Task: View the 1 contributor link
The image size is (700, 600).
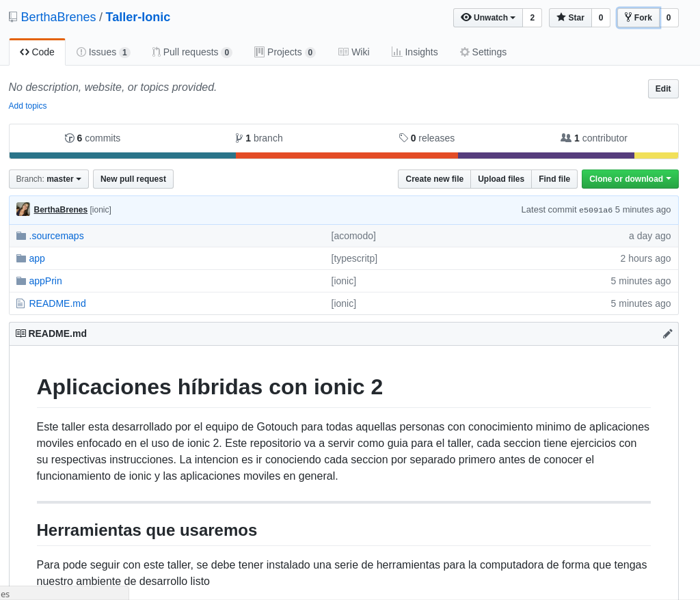Action: (594, 138)
